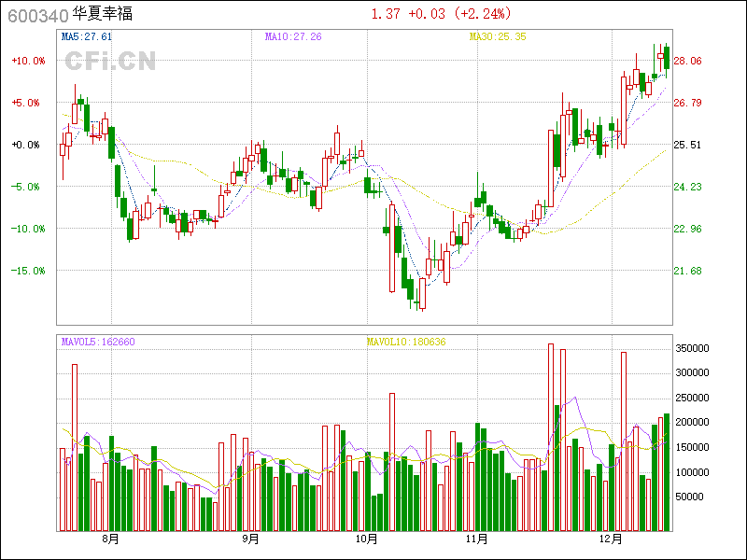Click the 10月 month label

(367, 539)
